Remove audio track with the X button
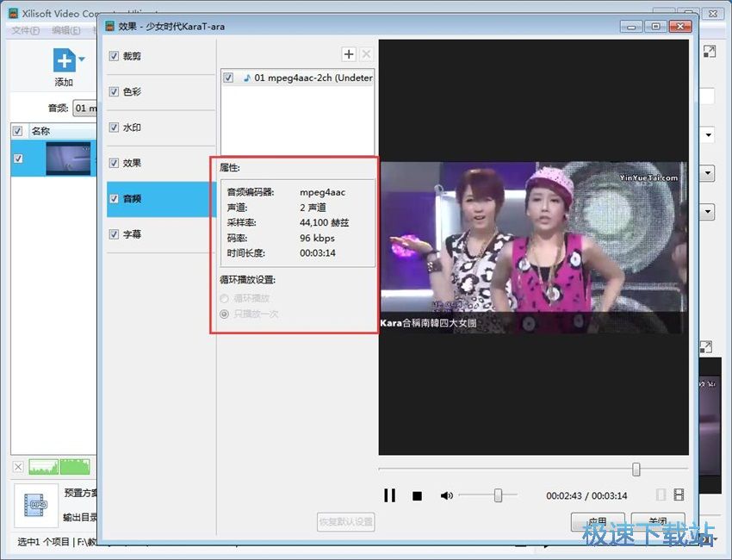 pos(367,54)
